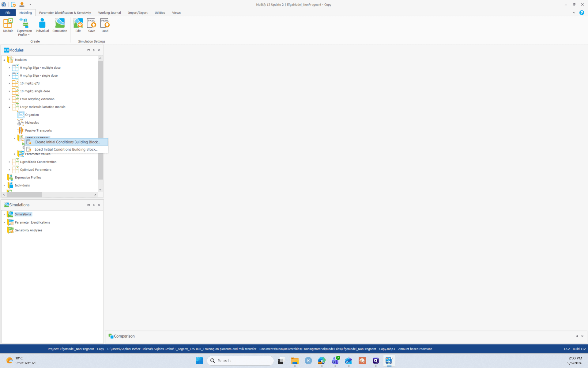
Task: Click the Windows taskbar Search box
Action: (x=240, y=361)
